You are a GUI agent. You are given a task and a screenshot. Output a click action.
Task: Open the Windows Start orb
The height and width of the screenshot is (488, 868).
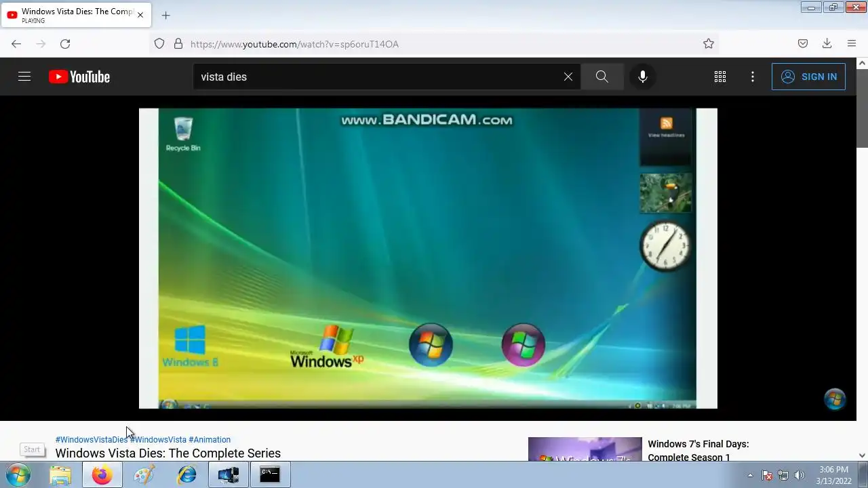pyautogui.click(x=18, y=475)
